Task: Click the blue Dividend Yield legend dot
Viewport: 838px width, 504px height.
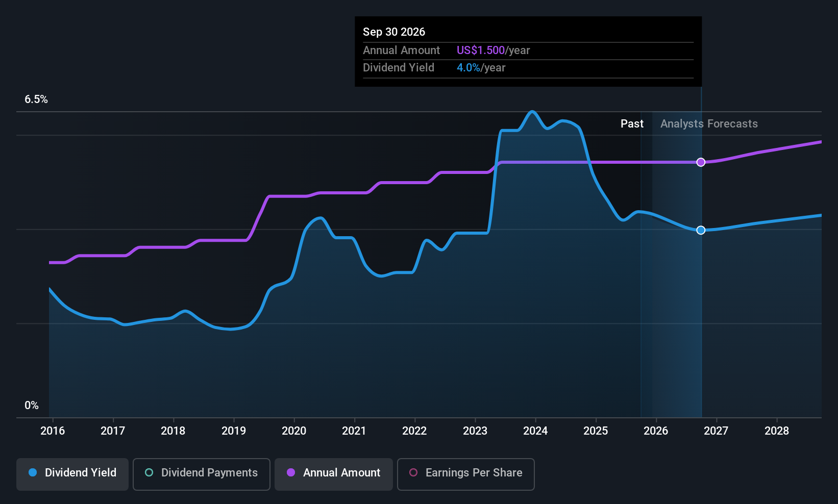Action: 33,472
